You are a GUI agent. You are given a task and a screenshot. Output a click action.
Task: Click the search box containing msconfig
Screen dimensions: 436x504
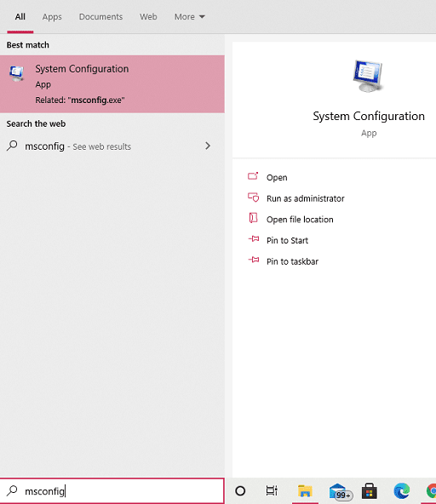pos(112,491)
